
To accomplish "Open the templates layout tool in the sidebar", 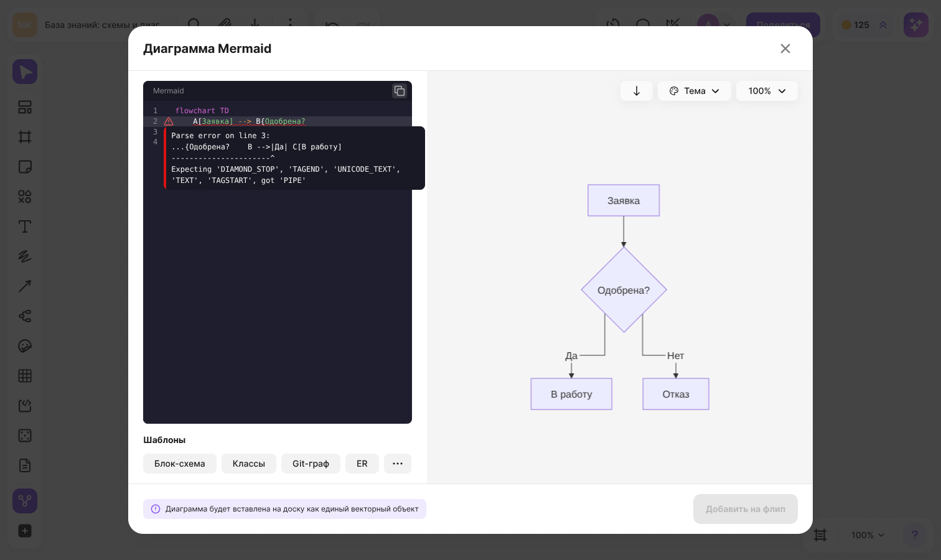I will pyautogui.click(x=25, y=107).
